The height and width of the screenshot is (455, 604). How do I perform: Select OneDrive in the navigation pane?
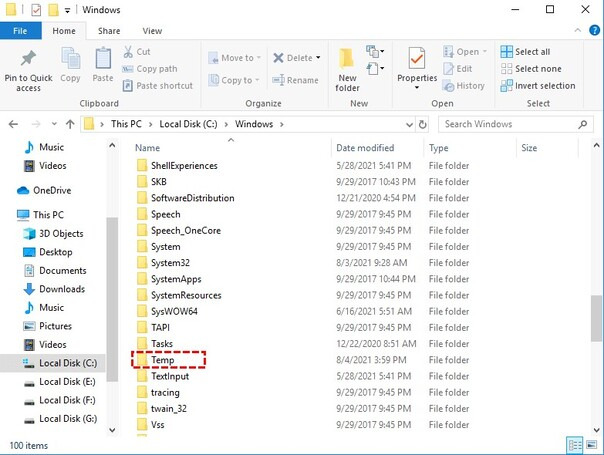click(44, 190)
